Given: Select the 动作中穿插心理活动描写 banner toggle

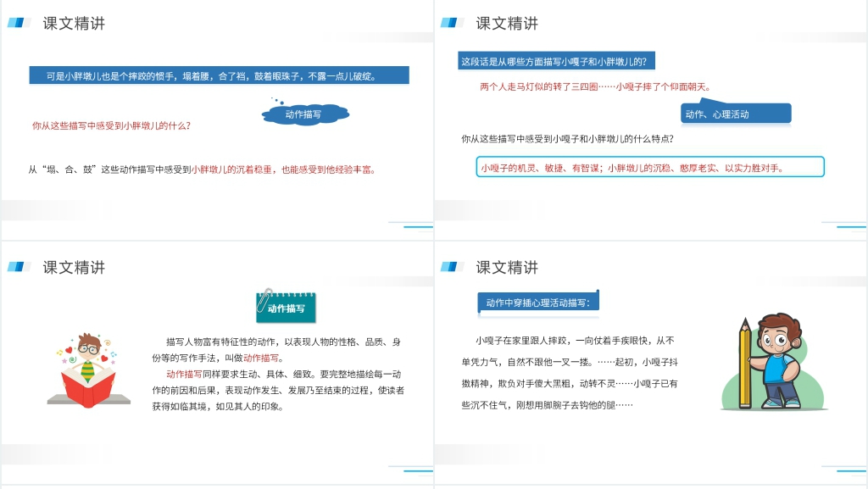Looking at the screenshot, I should tap(537, 301).
